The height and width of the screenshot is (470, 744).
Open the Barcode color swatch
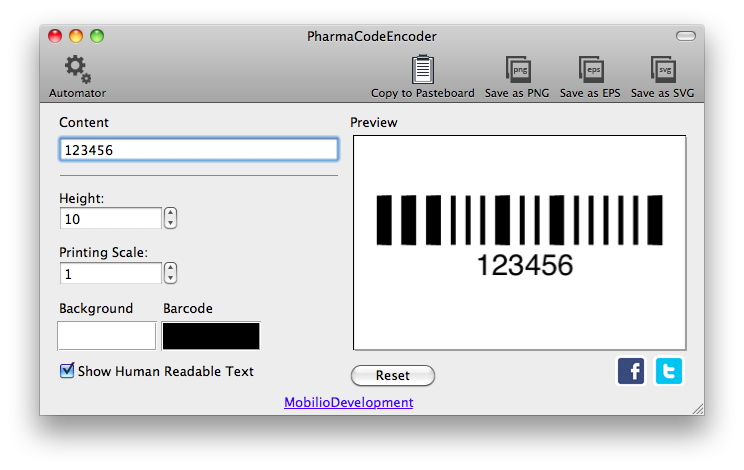pos(211,336)
